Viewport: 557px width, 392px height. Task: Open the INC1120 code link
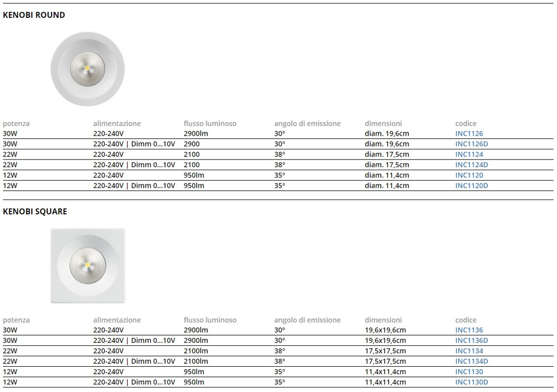coord(469,175)
